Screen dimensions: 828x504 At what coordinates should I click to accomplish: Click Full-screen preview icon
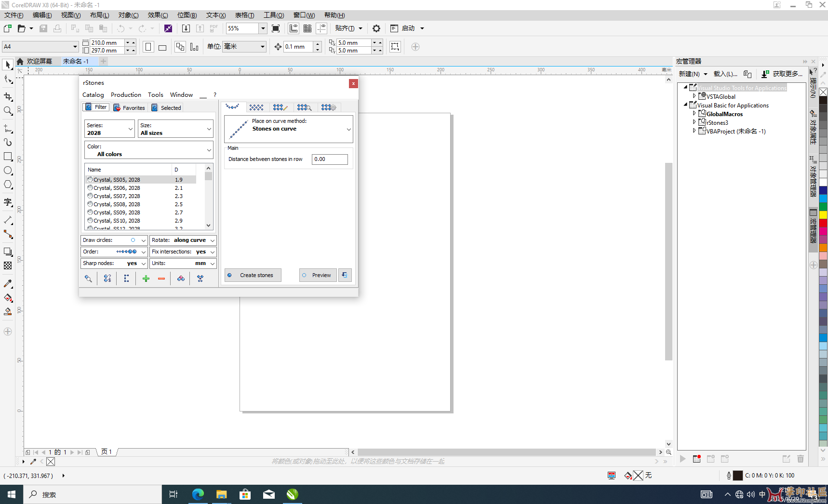click(276, 28)
